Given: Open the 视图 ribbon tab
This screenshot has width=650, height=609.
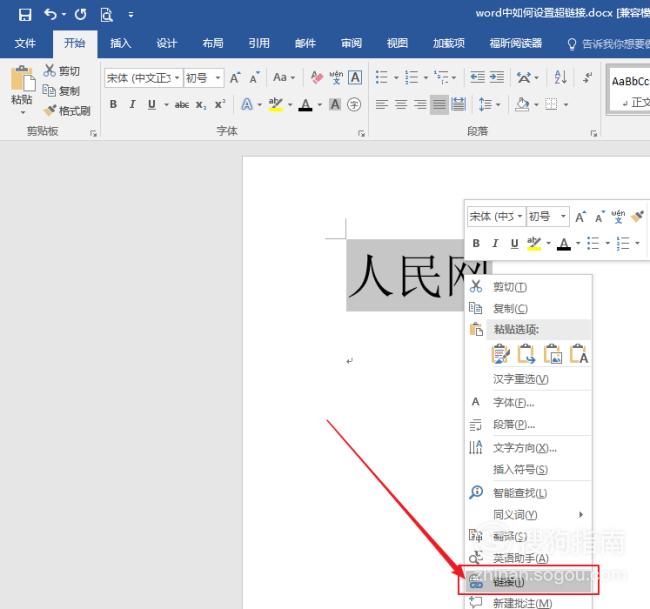Looking at the screenshot, I should 397,43.
